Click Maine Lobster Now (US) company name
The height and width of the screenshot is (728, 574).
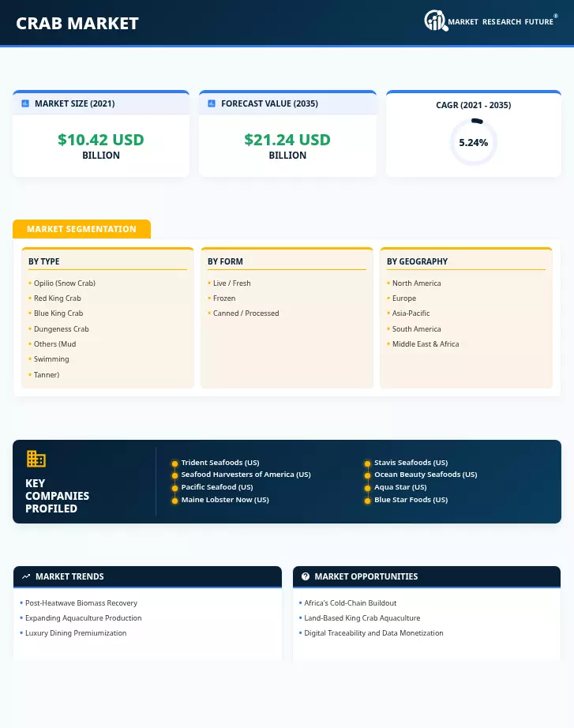click(x=225, y=500)
